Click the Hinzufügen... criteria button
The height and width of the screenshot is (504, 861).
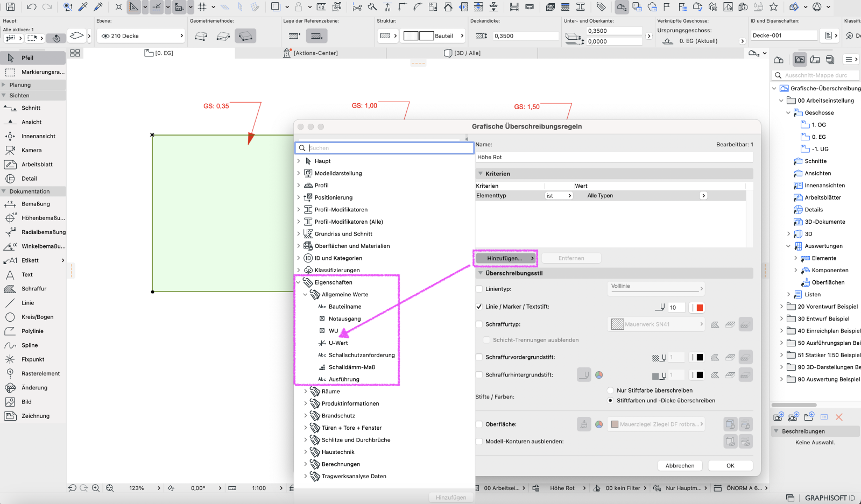[506, 258]
